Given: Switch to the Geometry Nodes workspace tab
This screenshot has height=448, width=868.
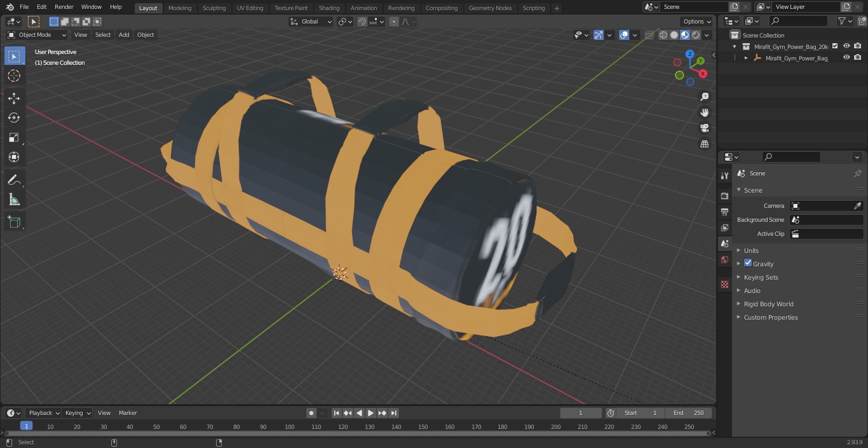Looking at the screenshot, I should 490,8.
